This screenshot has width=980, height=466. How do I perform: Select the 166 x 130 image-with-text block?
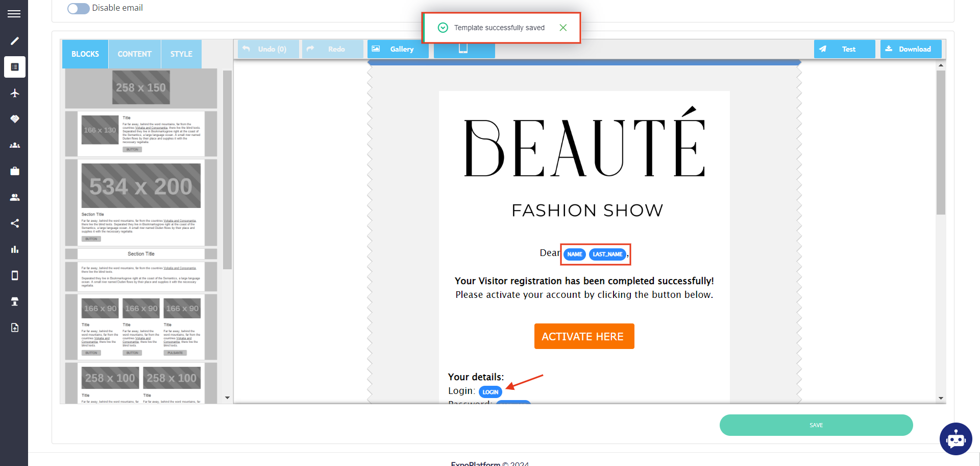tap(141, 134)
